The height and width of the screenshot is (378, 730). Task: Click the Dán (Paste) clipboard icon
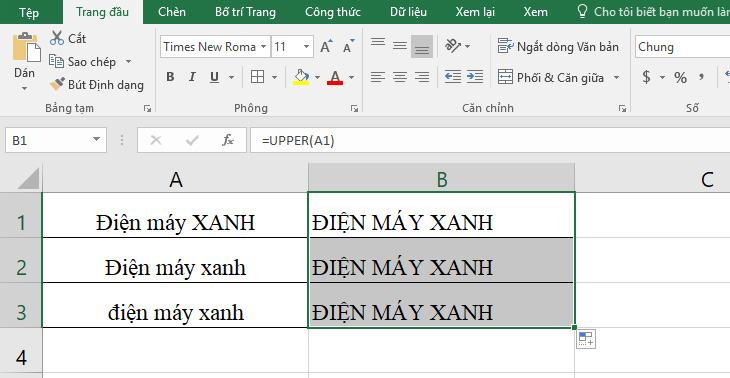(27, 47)
